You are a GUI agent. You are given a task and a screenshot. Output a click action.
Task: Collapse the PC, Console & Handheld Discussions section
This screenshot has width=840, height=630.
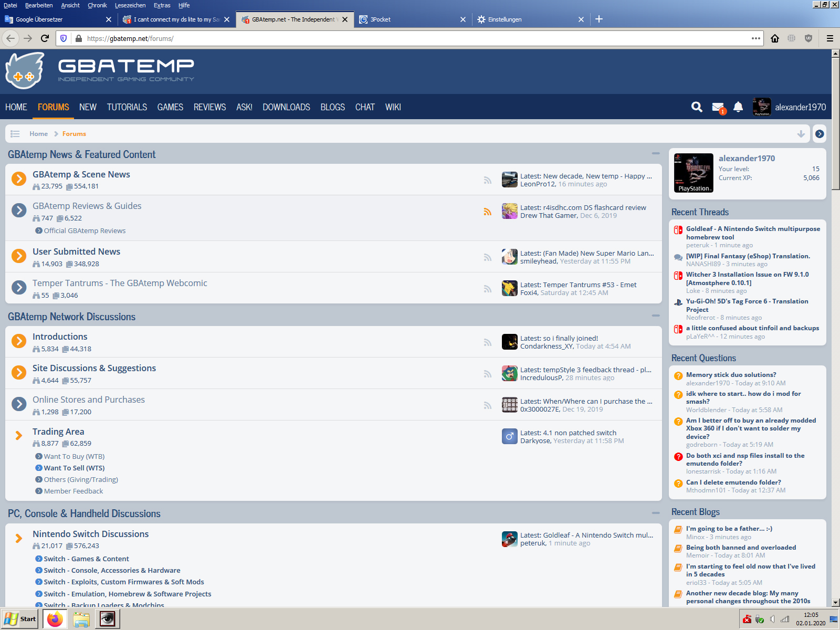tap(656, 513)
